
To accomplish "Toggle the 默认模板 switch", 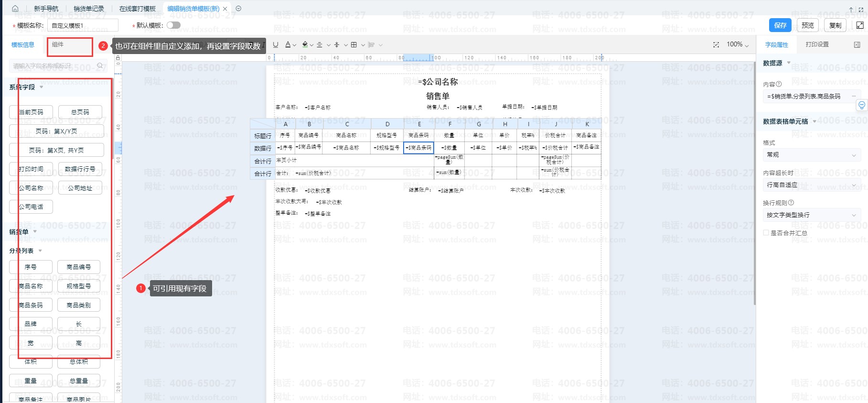I will click(x=173, y=25).
